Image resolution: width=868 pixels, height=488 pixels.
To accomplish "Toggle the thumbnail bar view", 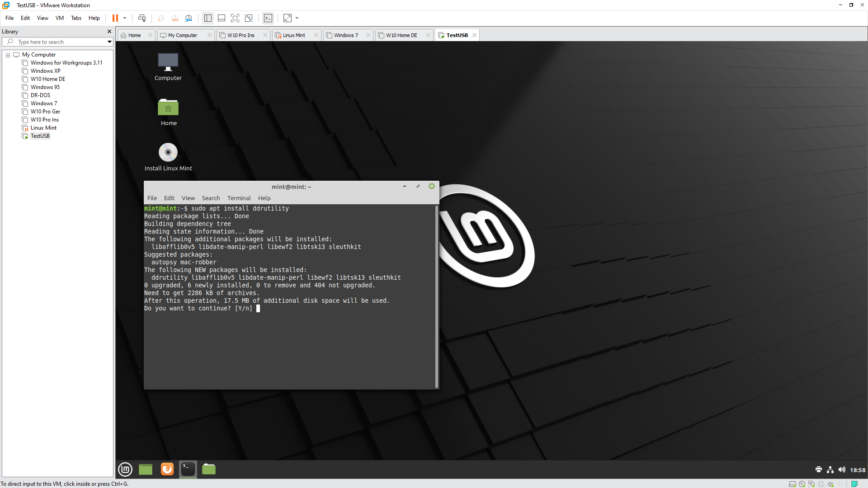I will pos(222,18).
